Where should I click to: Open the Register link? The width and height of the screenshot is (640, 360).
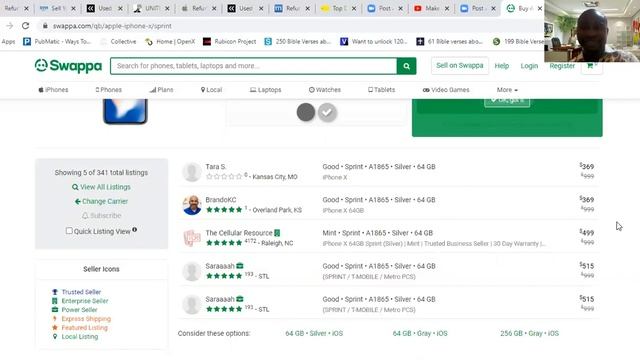pos(562,66)
